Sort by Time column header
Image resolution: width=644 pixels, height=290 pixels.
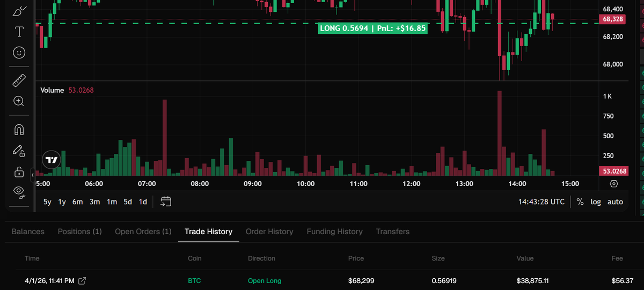[32, 258]
